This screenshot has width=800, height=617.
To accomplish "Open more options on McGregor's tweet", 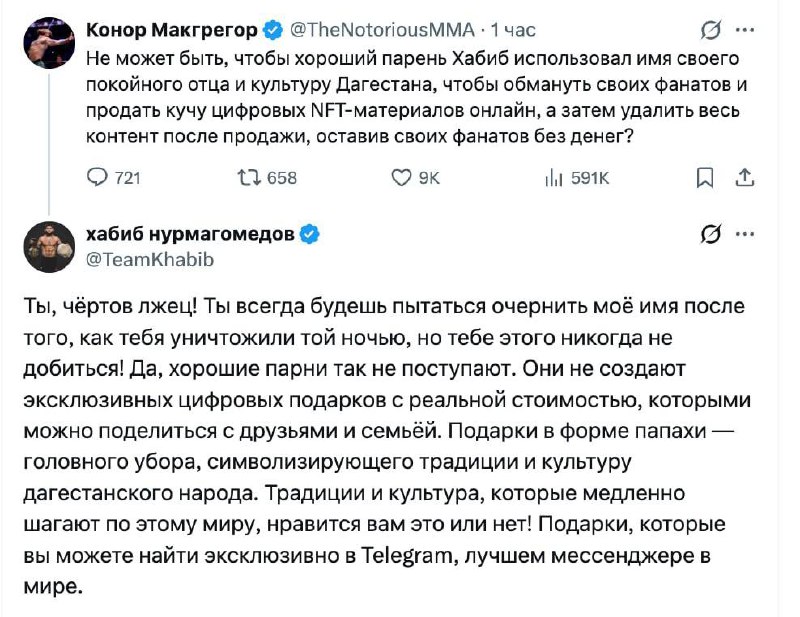I will coord(745,28).
